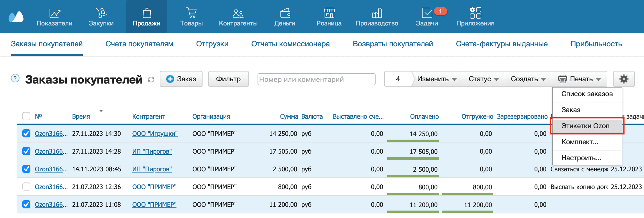Switch to Отчеты комиссионера tab

coord(290,44)
